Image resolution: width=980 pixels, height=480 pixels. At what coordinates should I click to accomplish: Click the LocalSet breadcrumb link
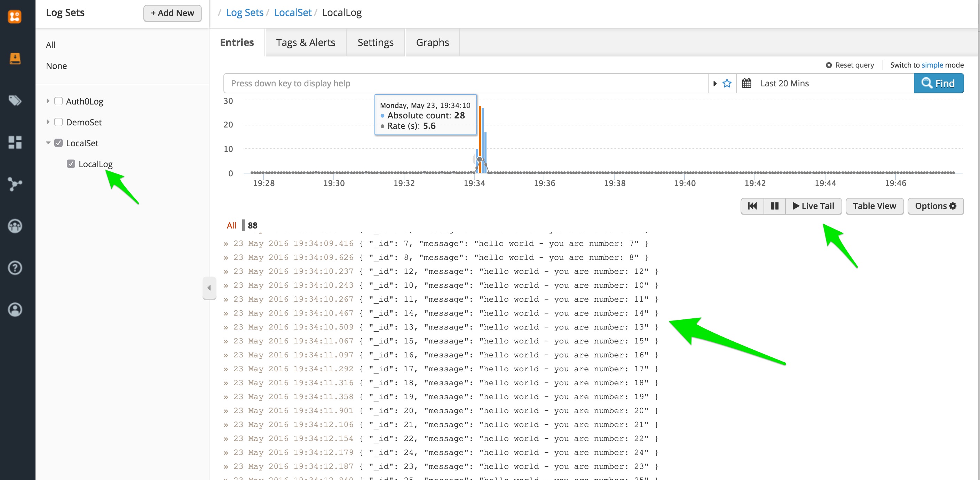[x=292, y=13]
